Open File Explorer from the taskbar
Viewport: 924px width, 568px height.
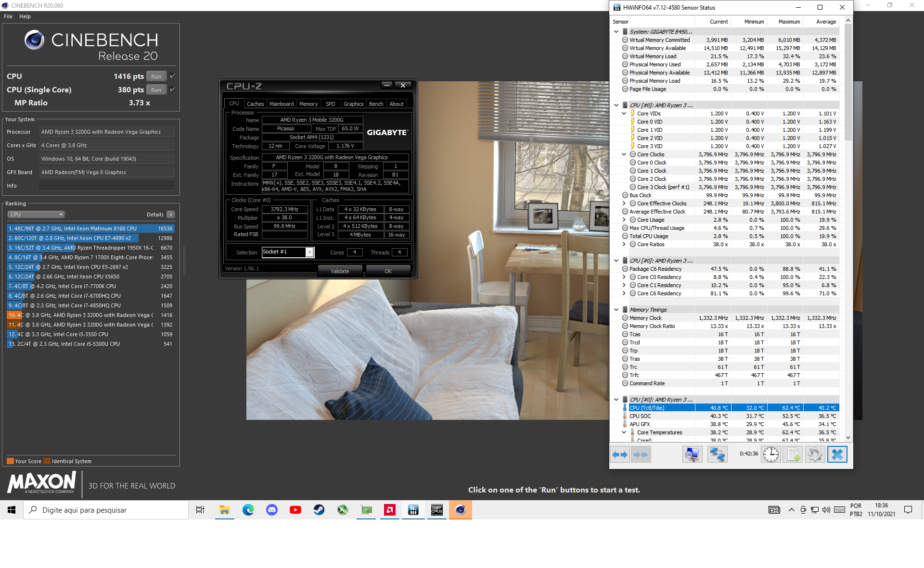tap(224, 510)
